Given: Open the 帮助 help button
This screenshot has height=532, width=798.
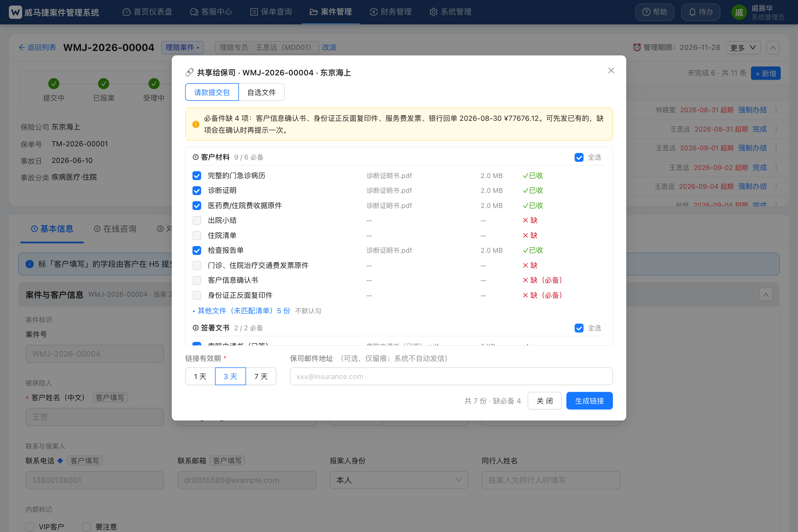Looking at the screenshot, I should click(x=654, y=12).
